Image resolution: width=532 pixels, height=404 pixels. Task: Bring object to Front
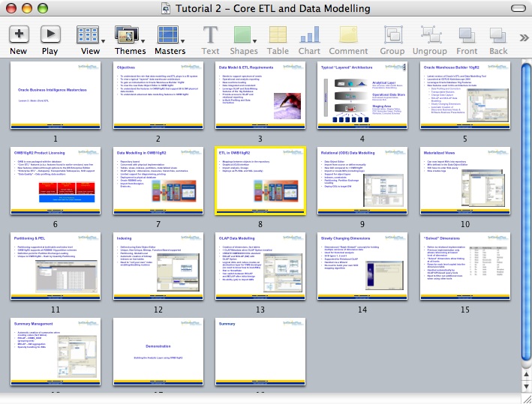467,35
